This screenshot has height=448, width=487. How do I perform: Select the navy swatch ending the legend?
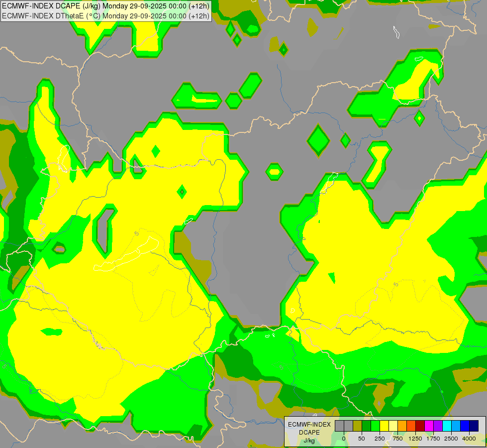(x=474, y=426)
